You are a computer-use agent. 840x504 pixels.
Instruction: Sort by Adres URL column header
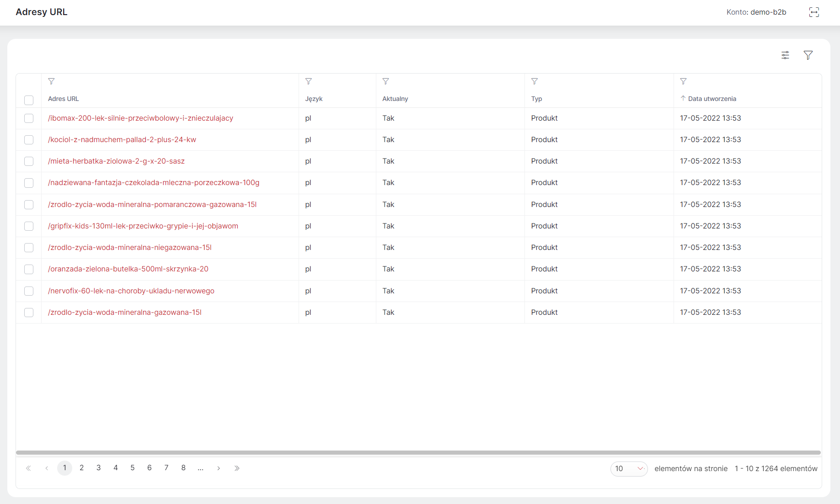(x=63, y=99)
